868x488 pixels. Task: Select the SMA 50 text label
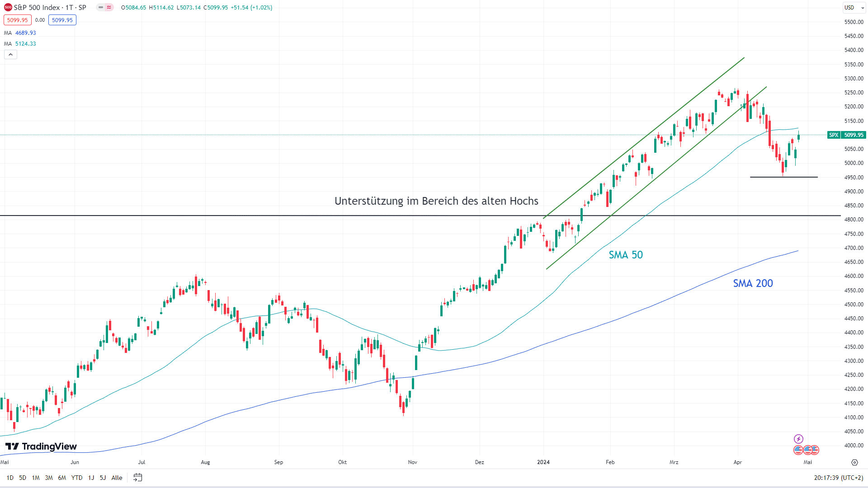(626, 255)
